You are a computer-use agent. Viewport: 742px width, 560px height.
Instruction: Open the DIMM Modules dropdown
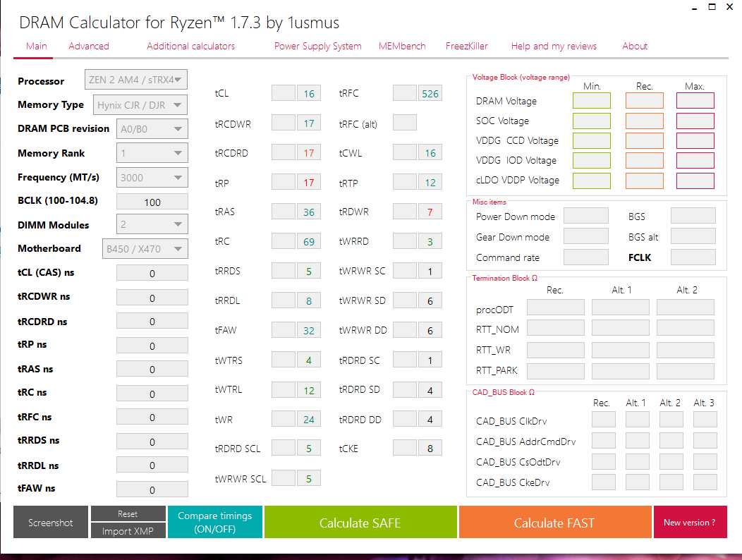coord(152,224)
